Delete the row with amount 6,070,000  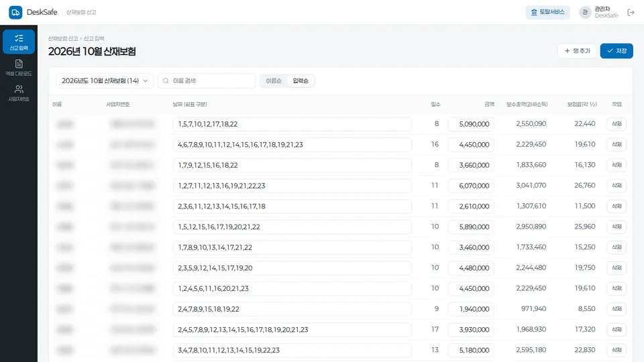(616, 186)
